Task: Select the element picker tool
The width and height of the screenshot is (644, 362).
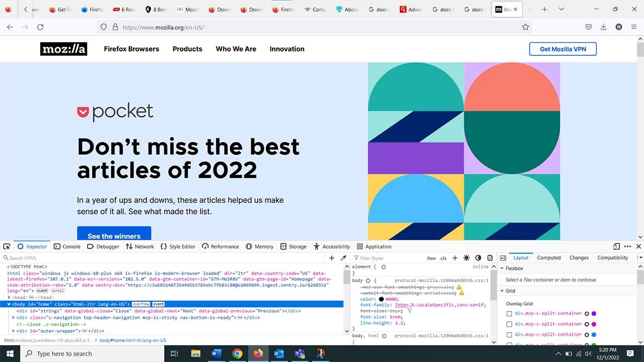Action: coord(6,246)
